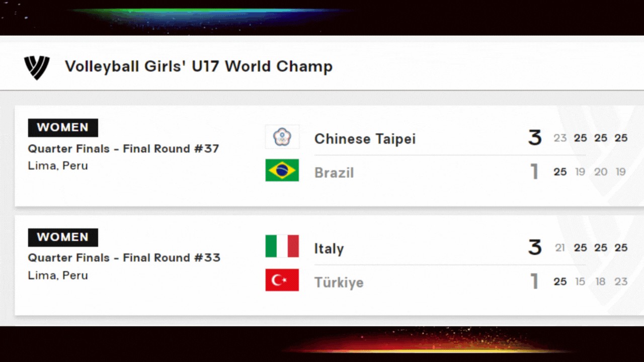Open the Brazil team name
This screenshot has height=362, width=644.
(334, 173)
